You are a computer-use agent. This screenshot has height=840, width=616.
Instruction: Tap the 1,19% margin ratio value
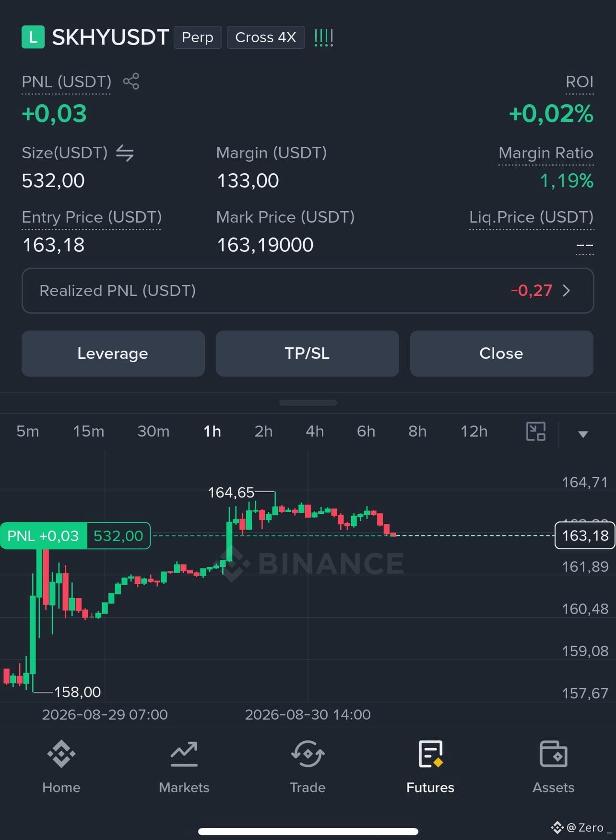pos(567,181)
